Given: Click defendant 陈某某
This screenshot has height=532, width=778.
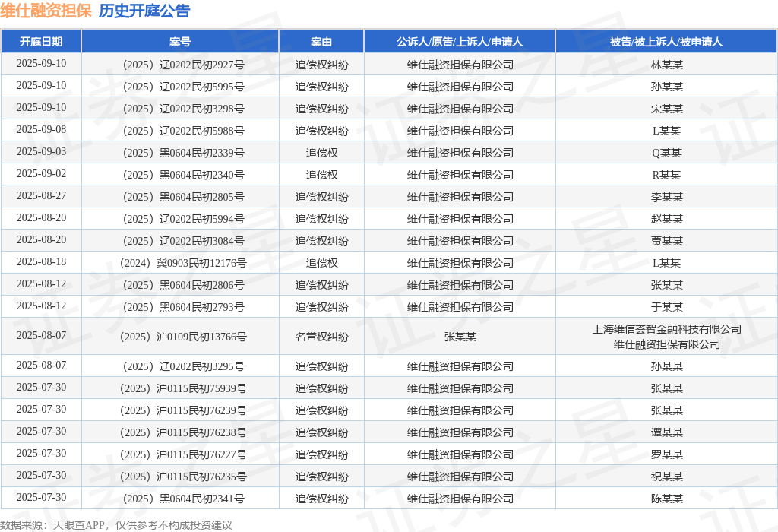Looking at the screenshot, I should [667, 499].
